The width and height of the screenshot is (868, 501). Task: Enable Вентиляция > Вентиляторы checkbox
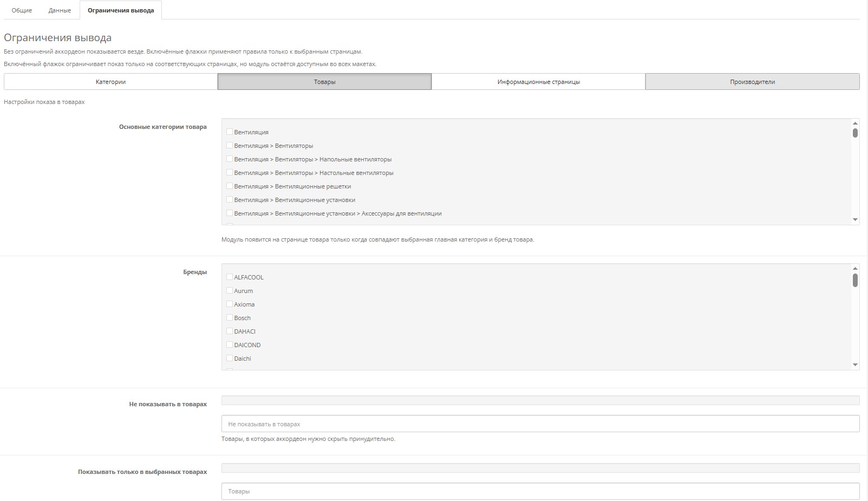pyautogui.click(x=230, y=146)
